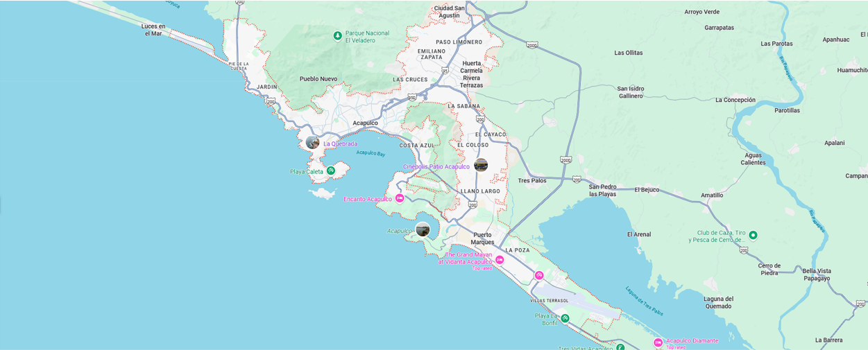This screenshot has height=350, width=868.
Task: Select the Apanhuac label
Action: coord(836,40)
